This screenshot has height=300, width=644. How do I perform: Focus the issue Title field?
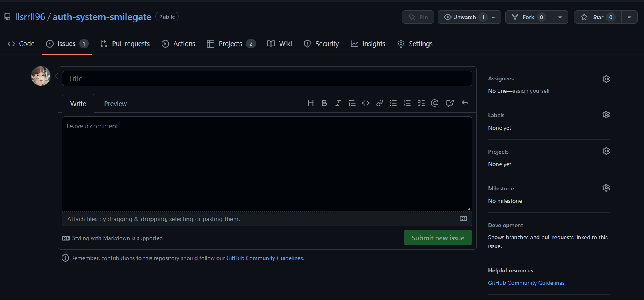(267, 78)
